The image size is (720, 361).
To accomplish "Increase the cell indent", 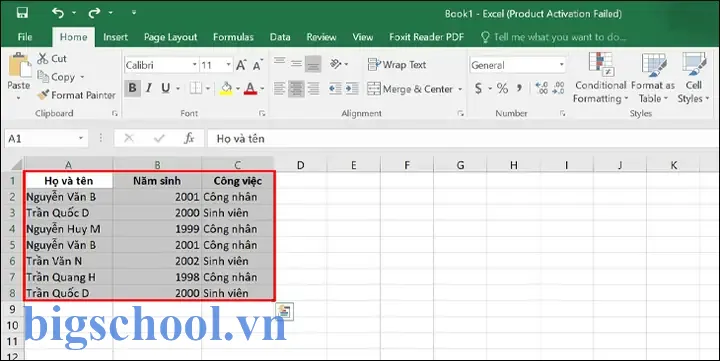I will click(x=352, y=88).
